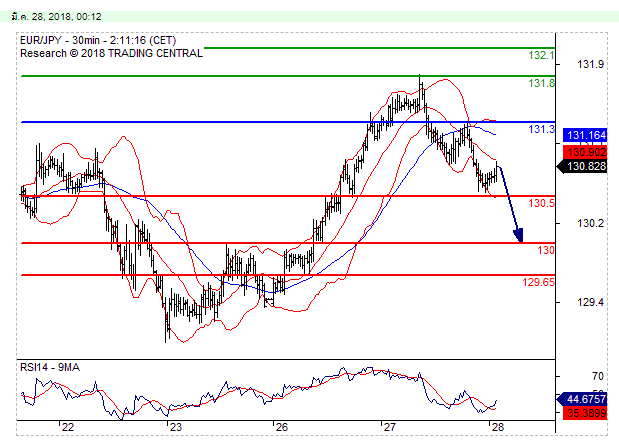619x447 pixels.
Task: Click the red 130 support level label
Action: coord(546,250)
